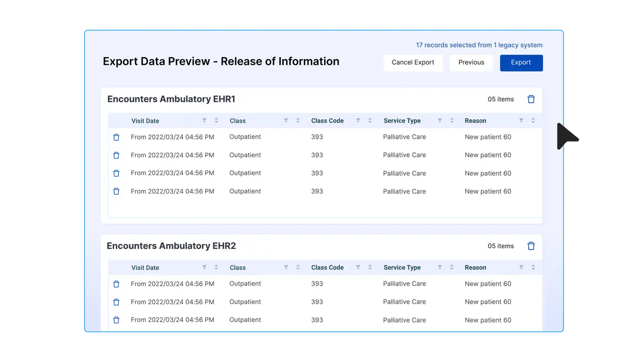Select the Service Type header in EHR2
The height and width of the screenshot is (362, 644).
click(402, 267)
